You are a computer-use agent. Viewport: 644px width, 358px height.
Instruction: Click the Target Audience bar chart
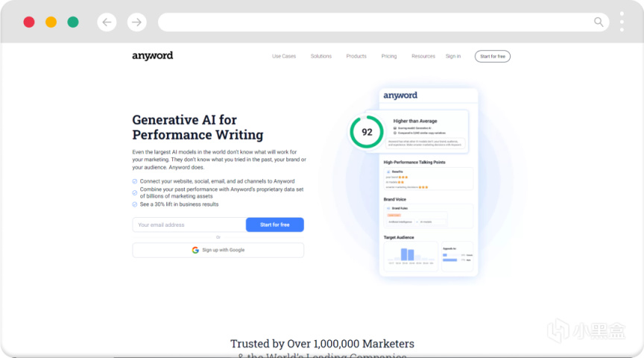click(411, 256)
